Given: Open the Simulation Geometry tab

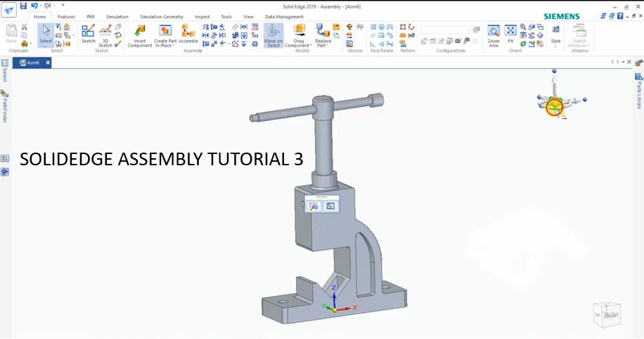Looking at the screenshot, I should [162, 17].
